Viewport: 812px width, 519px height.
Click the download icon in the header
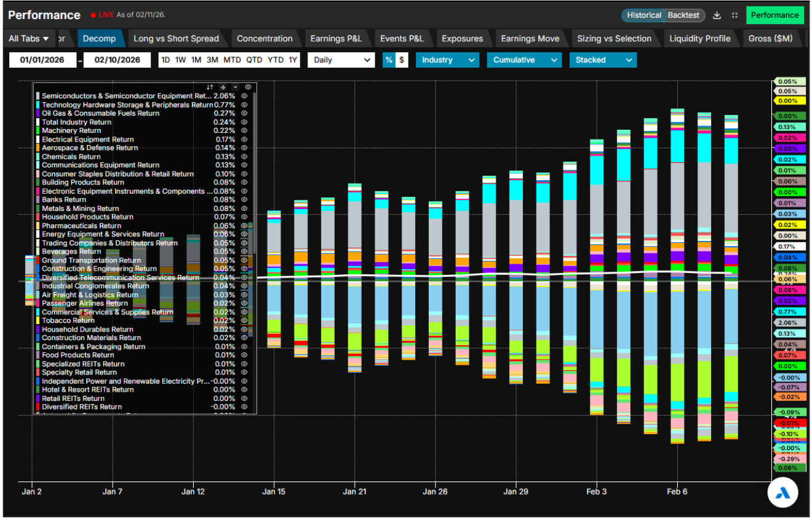(717, 15)
